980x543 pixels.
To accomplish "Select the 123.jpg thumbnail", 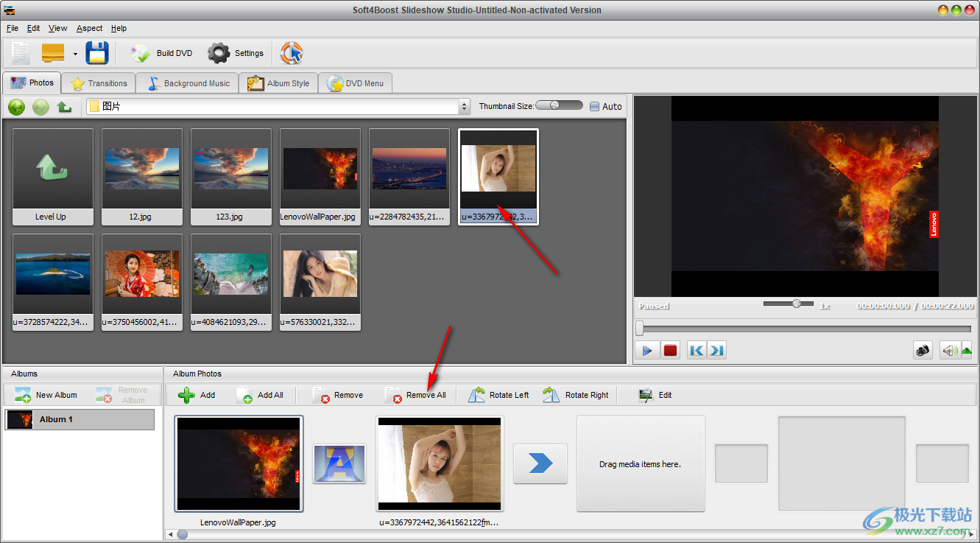I will click(231, 177).
